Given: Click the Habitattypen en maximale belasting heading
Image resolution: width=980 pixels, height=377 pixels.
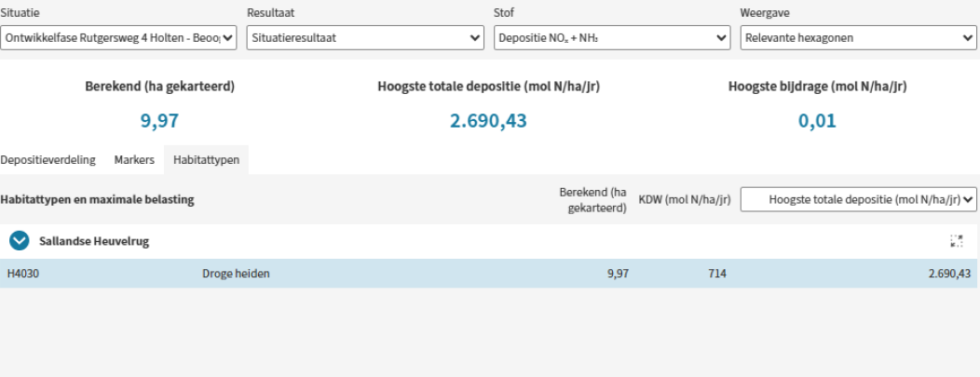Looking at the screenshot, I should 97,200.
